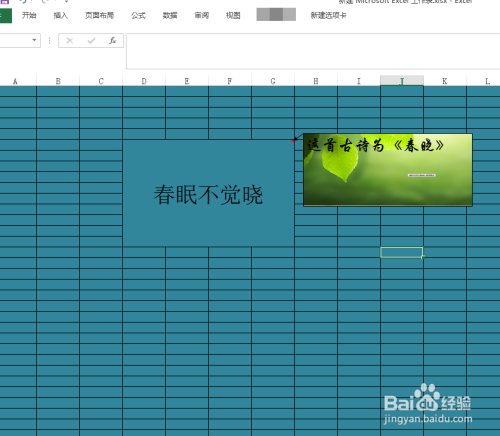Confirm entry with the checkmark icon
The image size is (500, 436).
[91, 41]
